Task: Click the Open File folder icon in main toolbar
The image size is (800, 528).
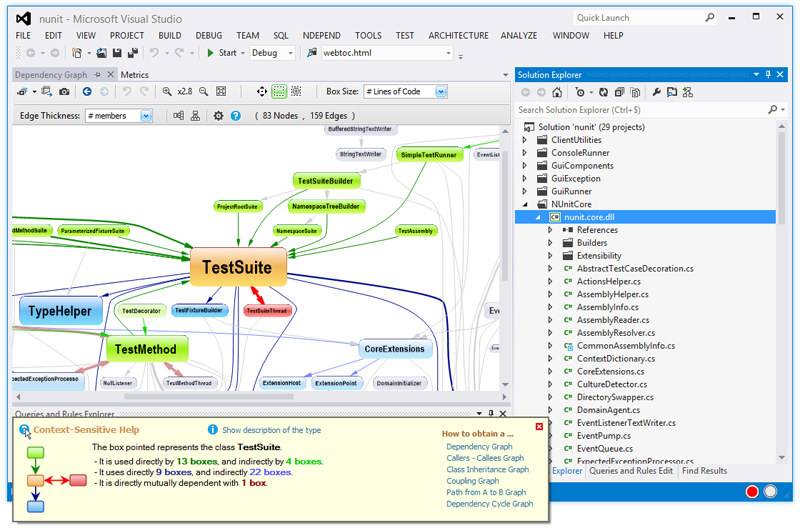Action: (x=102, y=53)
